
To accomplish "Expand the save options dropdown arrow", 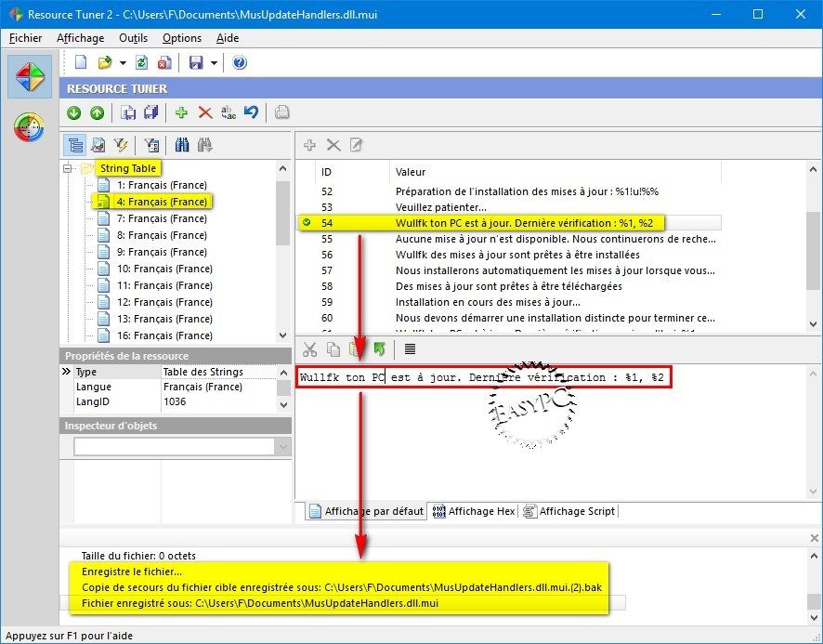I will [x=215, y=63].
